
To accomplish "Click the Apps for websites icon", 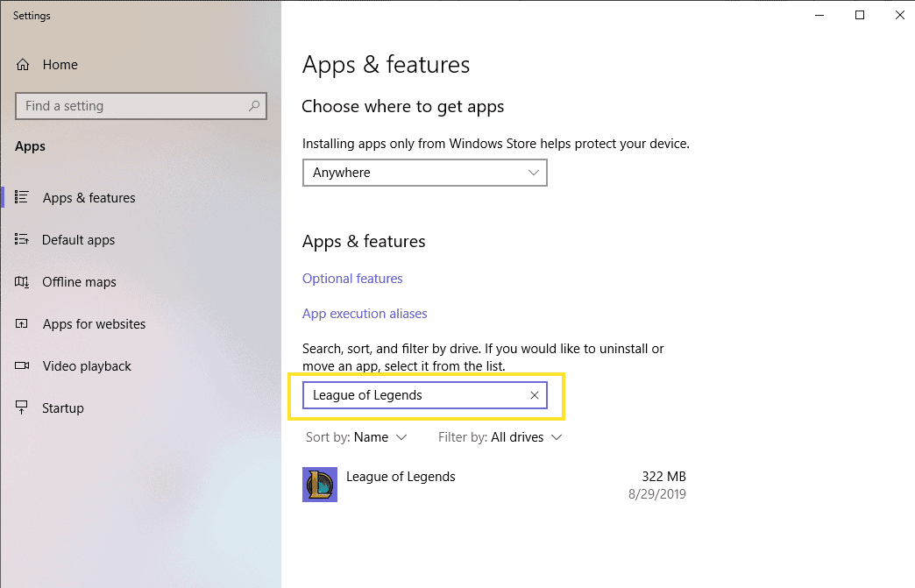I will pyautogui.click(x=22, y=323).
